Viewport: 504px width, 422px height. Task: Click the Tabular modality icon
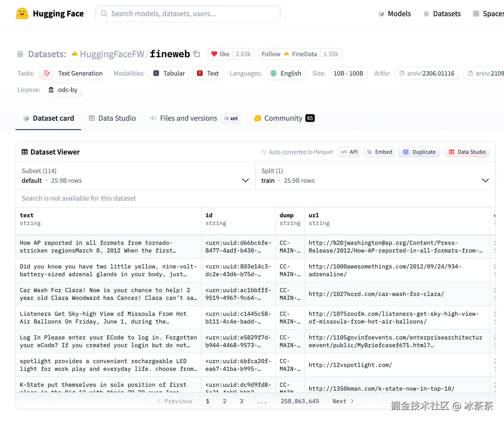[x=156, y=73]
